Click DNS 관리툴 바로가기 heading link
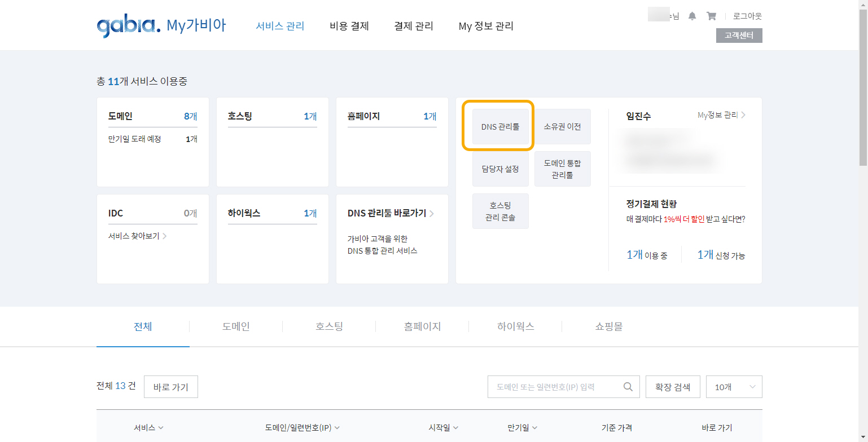 coord(391,213)
